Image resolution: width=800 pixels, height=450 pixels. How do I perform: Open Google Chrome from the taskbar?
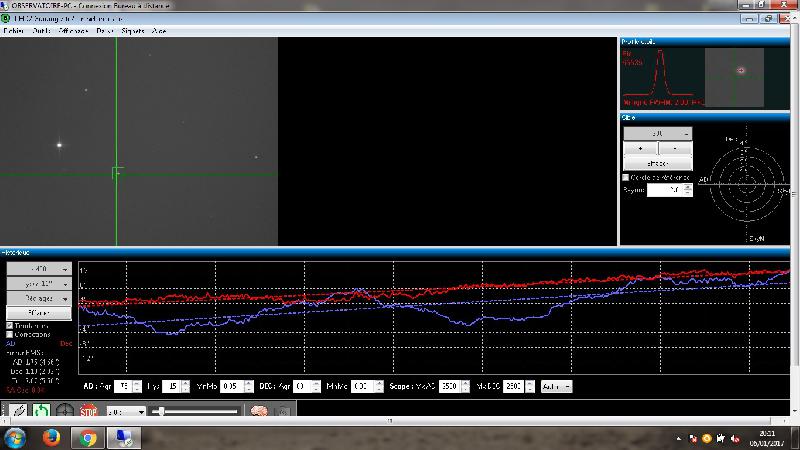click(x=88, y=438)
